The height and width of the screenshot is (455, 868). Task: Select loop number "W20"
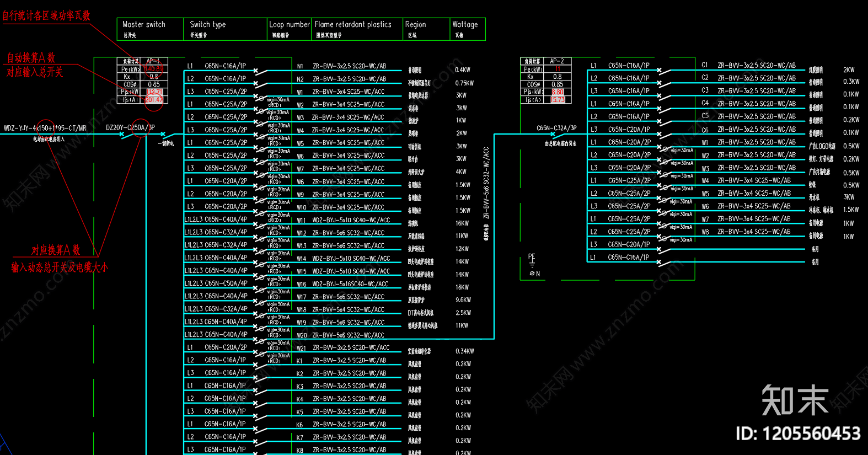click(302, 335)
